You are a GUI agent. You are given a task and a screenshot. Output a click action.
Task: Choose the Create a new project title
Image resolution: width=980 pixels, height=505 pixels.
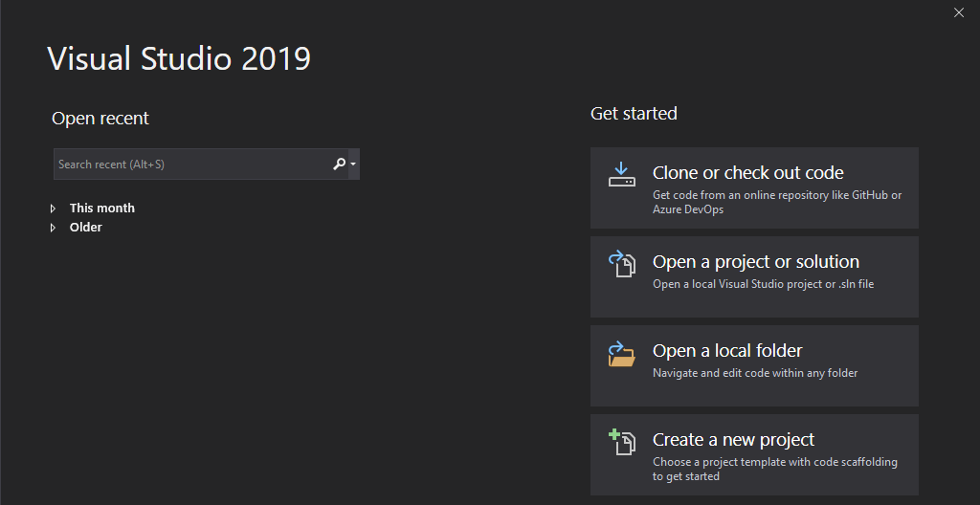click(733, 440)
